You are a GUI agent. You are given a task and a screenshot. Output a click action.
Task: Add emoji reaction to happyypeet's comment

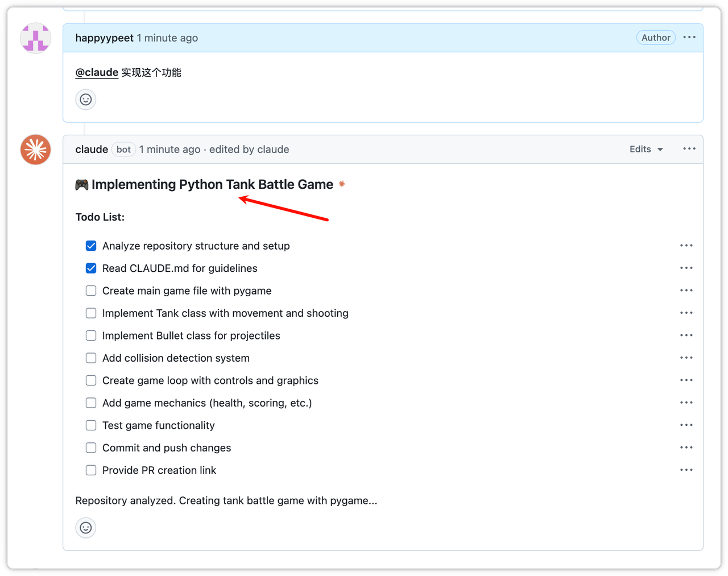coord(86,100)
